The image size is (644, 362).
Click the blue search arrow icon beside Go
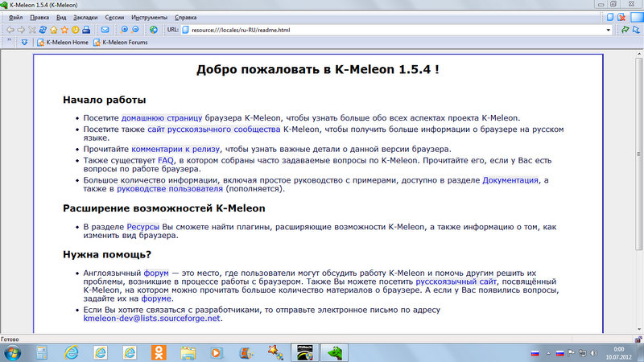[x=636, y=30]
